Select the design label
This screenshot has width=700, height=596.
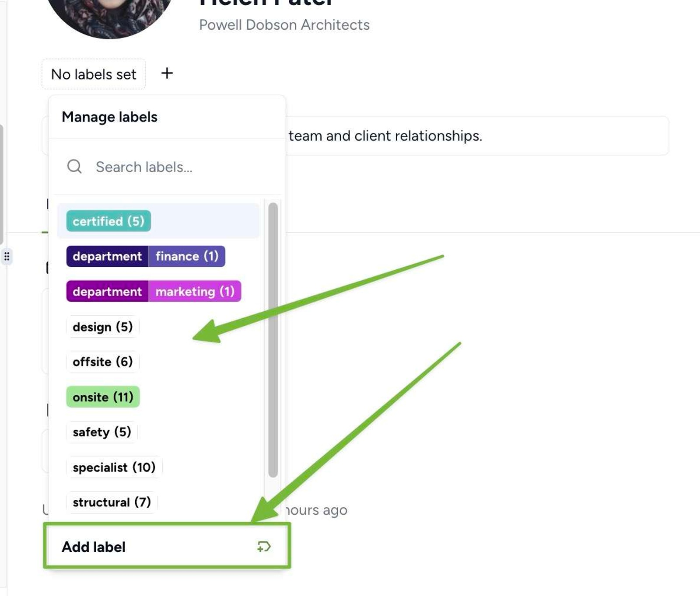tap(102, 327)
